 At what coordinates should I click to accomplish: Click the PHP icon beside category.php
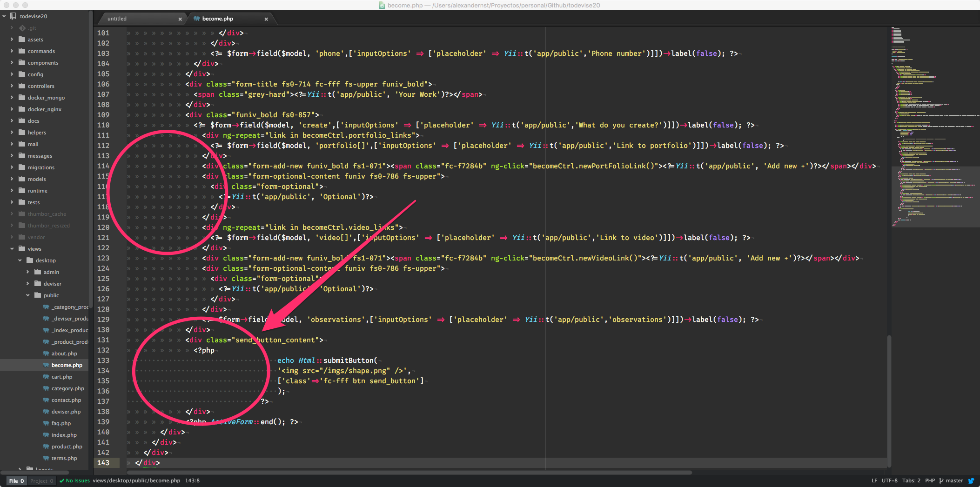point(46,388)
